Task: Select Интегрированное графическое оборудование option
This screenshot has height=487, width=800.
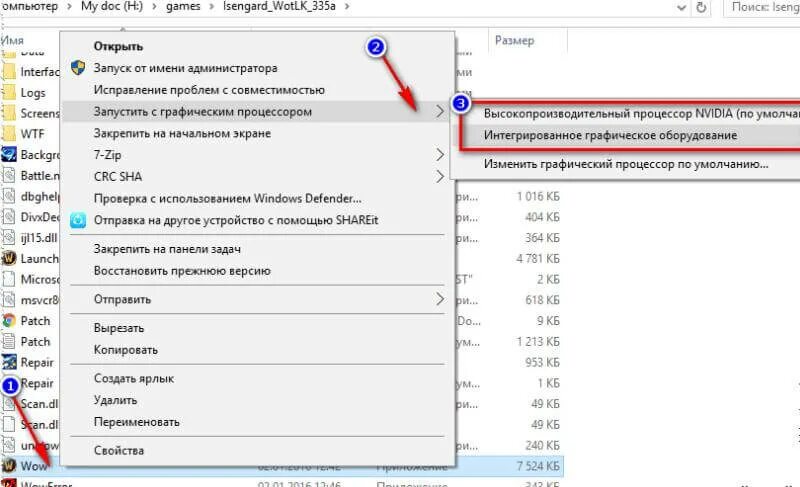Action: click(611, 135)
